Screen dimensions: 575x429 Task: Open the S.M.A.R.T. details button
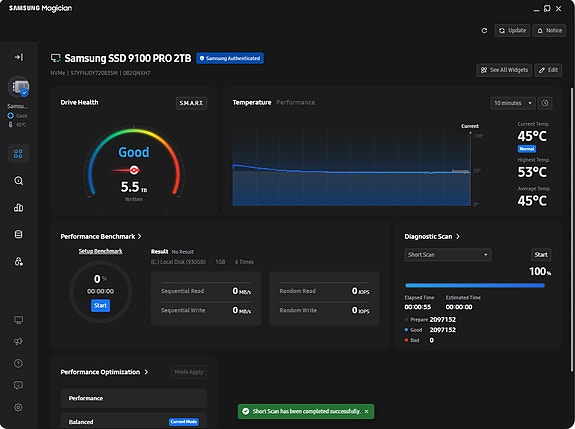(x=191, y=103)
